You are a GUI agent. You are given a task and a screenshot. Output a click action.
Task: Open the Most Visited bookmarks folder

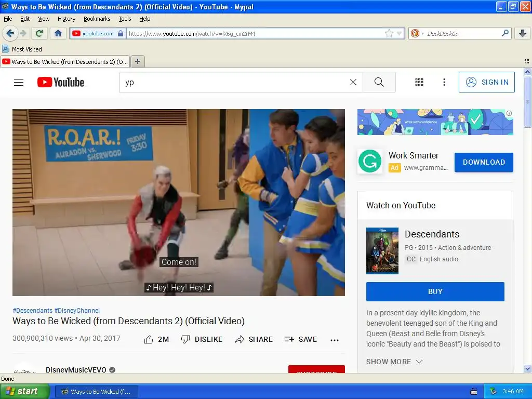click(x=22, y=49)
